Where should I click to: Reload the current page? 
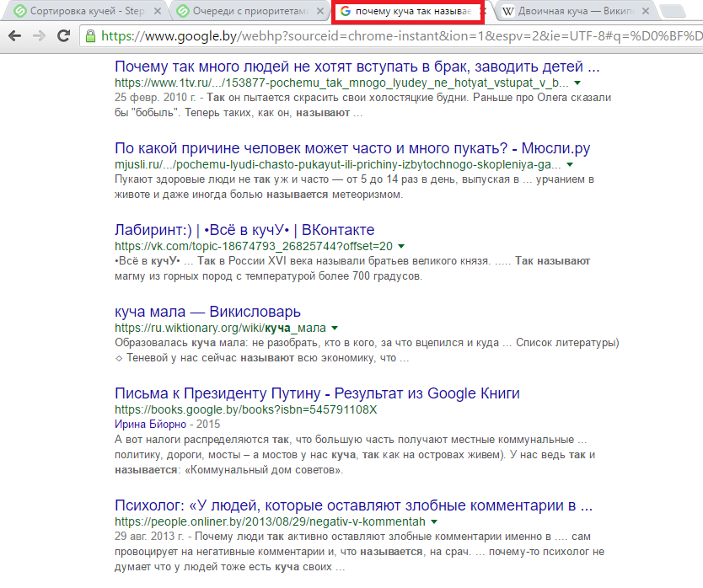click(x=64, y=37)
